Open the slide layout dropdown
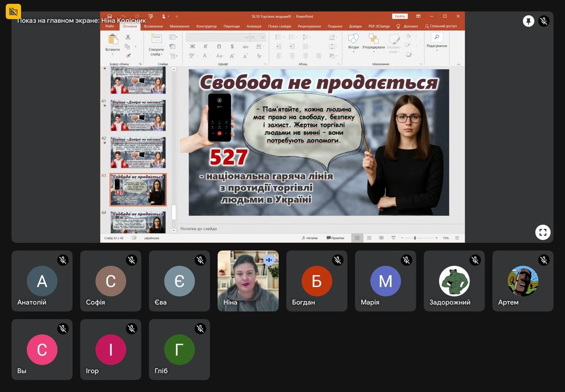 (173, 37)
